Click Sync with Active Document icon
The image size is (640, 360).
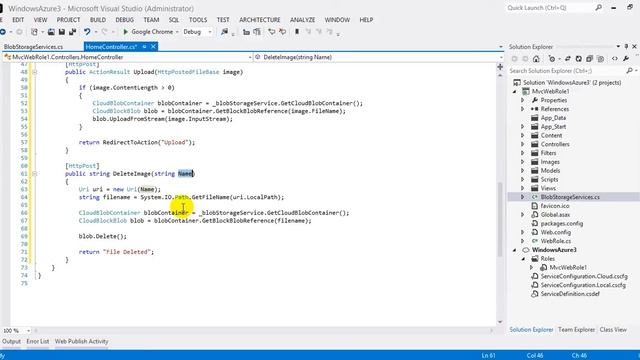coord(568,59)
